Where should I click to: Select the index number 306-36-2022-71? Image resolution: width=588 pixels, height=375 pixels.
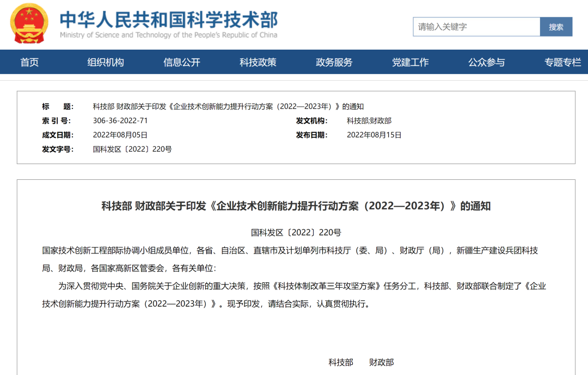tap(120, 120)
